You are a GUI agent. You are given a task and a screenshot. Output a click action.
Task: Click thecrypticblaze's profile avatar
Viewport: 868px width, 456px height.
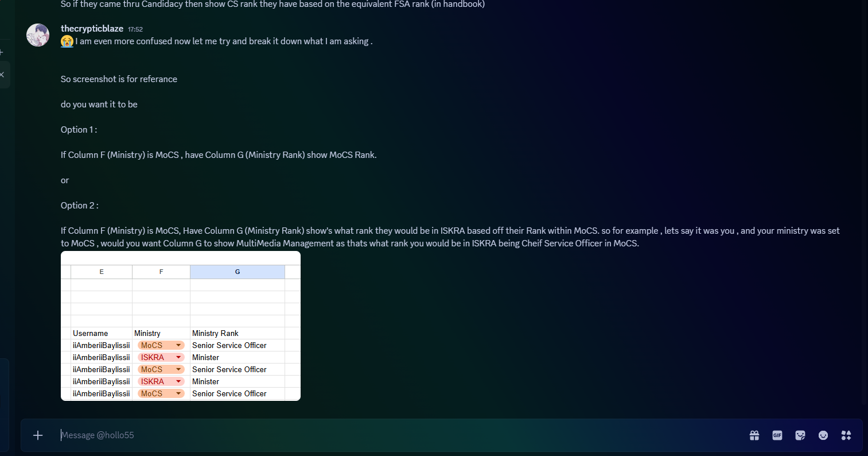(x=38, y=35)
